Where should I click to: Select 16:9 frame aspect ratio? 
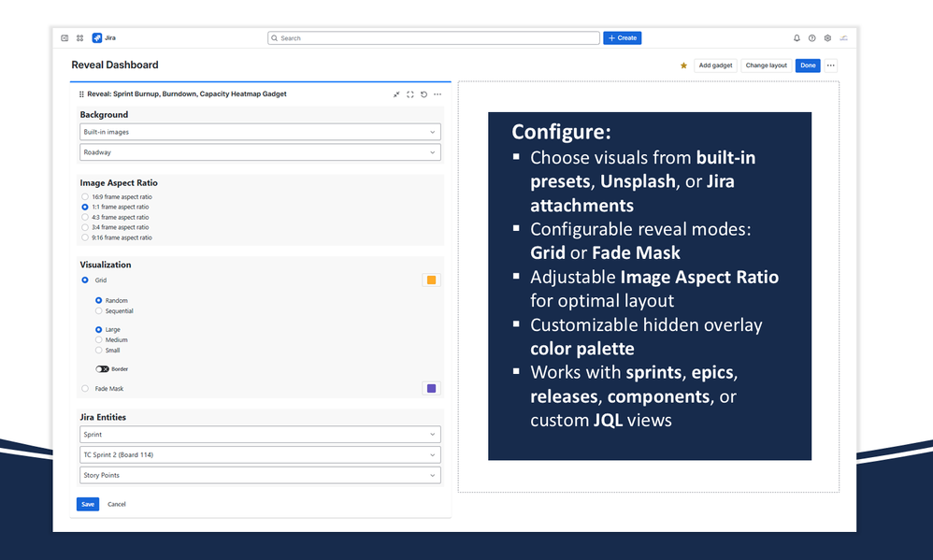(x=85, y=197)
